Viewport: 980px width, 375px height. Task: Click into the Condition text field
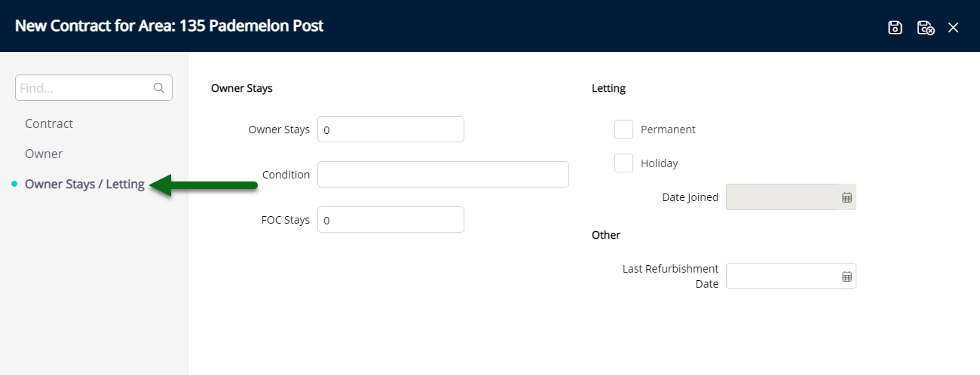[443, 175]
